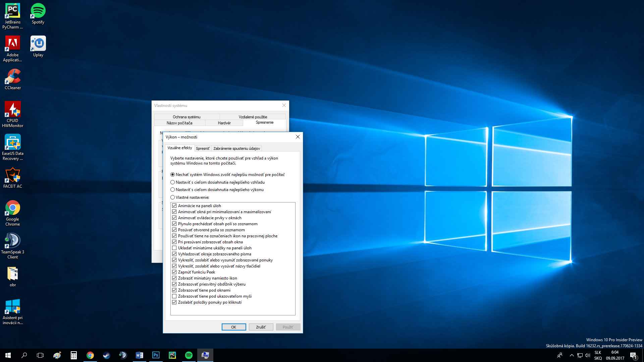This screenshot has width=644, height=362.
Task: Show hidden system tray icons
Action: click(572, 355)
